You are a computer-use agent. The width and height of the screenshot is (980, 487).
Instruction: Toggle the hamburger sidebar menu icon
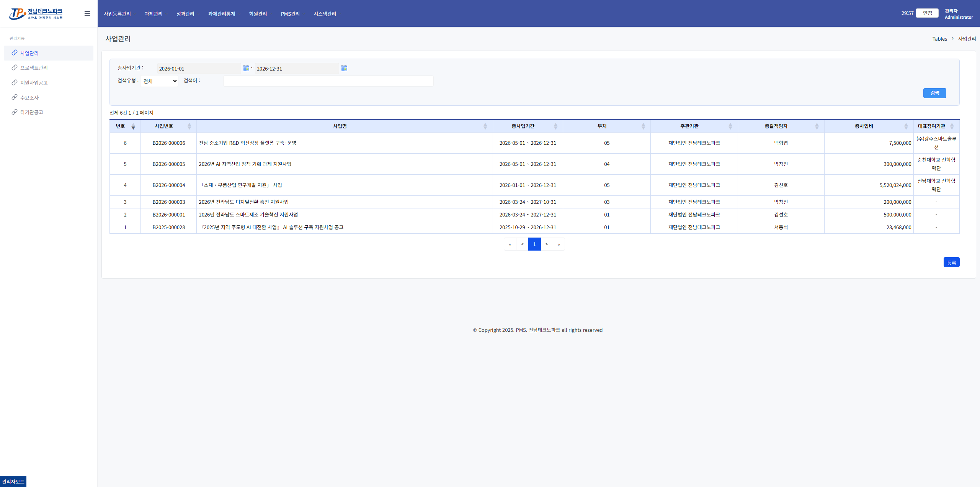click(87, 13)
